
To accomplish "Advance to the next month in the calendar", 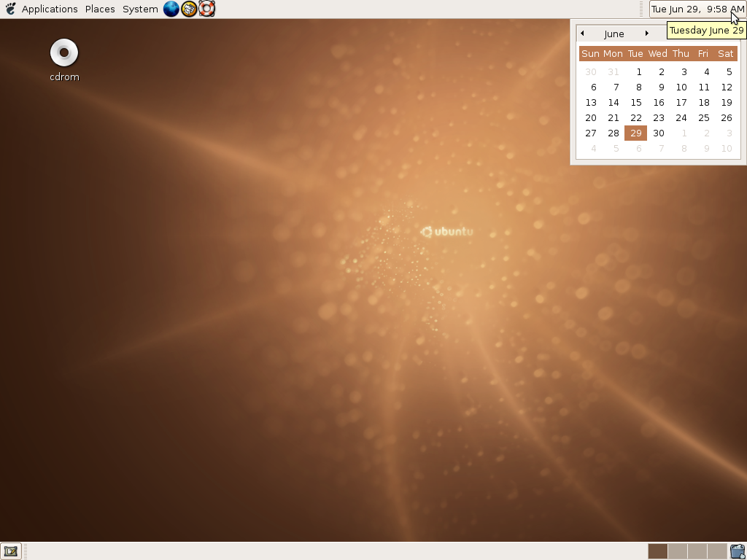I will coord(646,33).
